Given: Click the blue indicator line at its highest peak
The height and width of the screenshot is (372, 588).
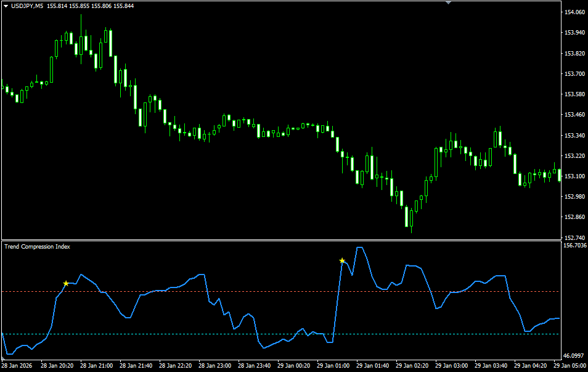Looking at the screenshot, I should [361, 247].
